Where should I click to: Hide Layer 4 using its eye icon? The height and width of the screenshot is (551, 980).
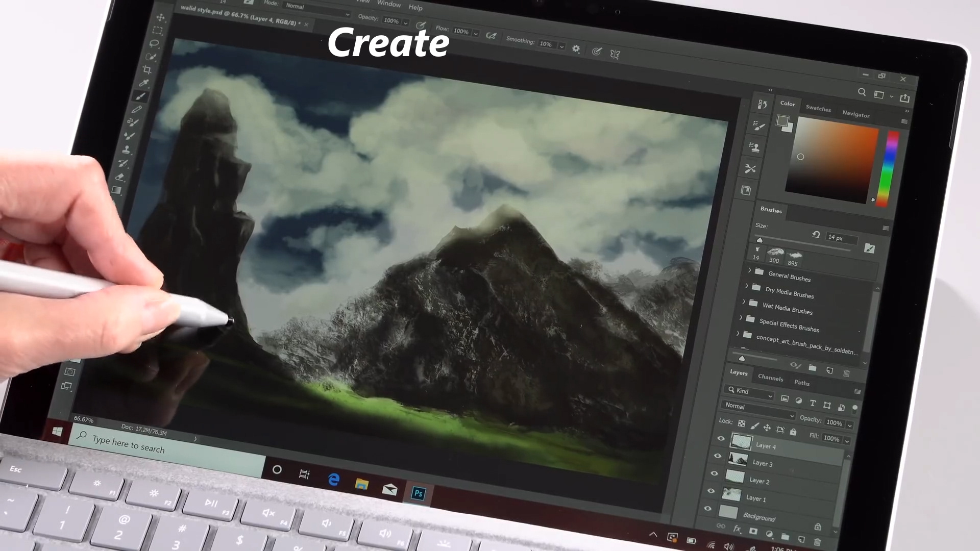point(721,438)
